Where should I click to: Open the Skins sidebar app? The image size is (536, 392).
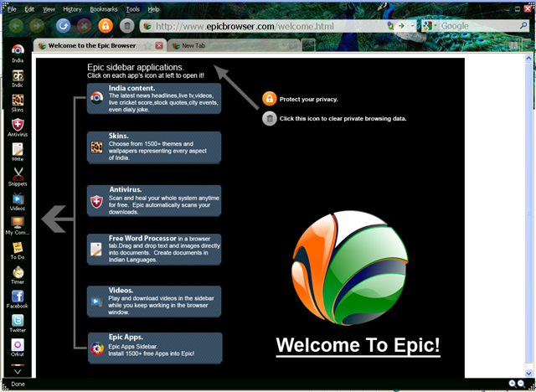click(x=18, y=103)
